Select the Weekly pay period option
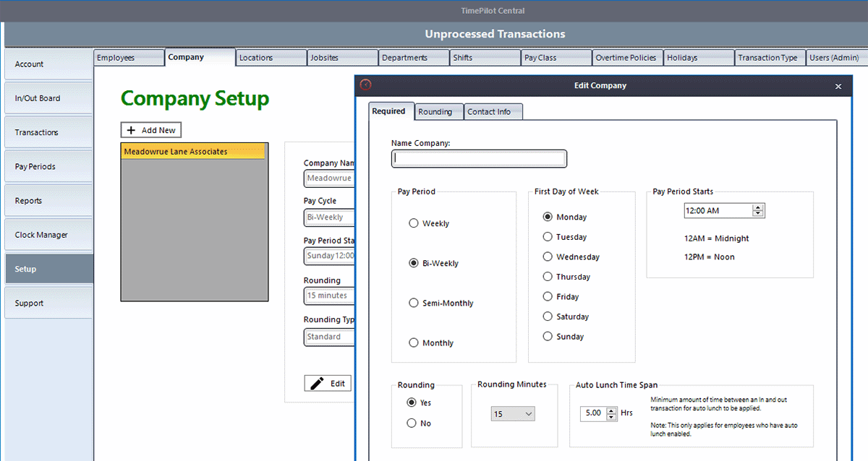Image resolution: width=868 pixels, height=461 pixels. [x=413, y=223]
